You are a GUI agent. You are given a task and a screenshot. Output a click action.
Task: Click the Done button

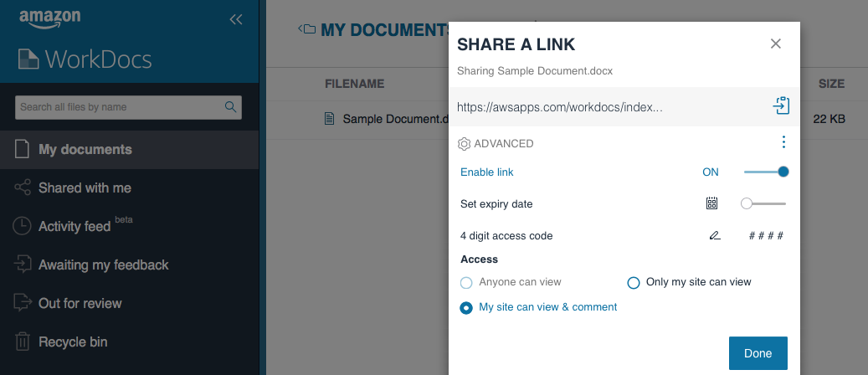pyautogui.click(x=758, y=353)
